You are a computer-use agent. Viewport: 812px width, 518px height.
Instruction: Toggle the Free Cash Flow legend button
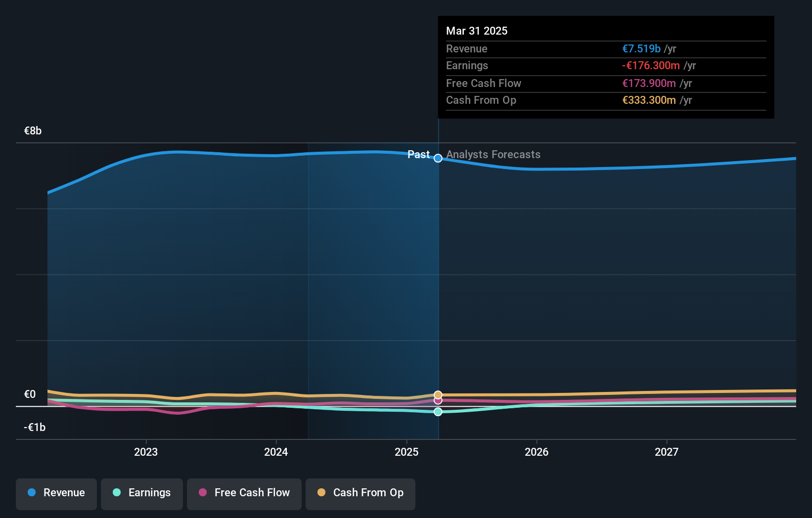tap(244, 494)
